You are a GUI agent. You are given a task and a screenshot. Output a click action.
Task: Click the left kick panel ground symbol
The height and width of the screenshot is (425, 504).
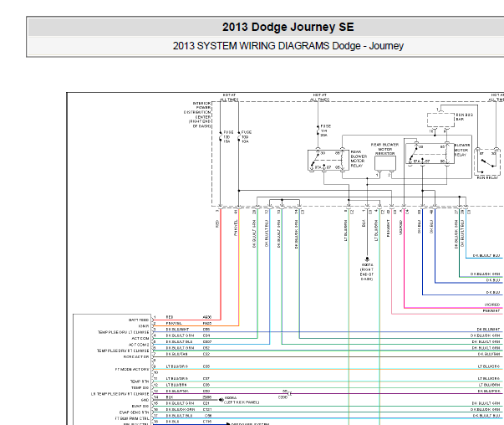[221, 400]
